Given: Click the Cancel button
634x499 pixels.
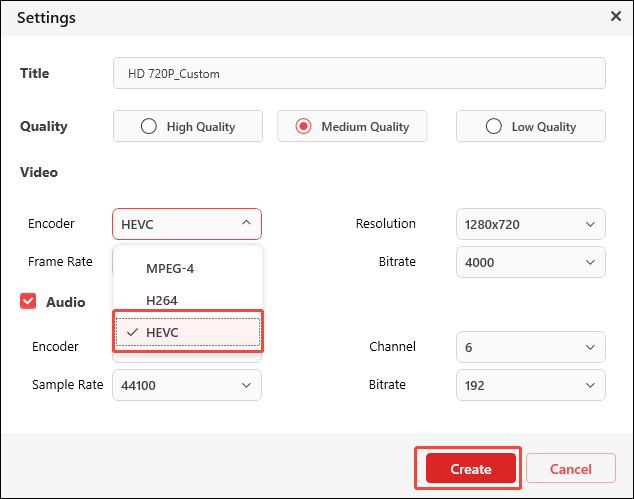Looking at the screenshot, I should tap(571, 468).
